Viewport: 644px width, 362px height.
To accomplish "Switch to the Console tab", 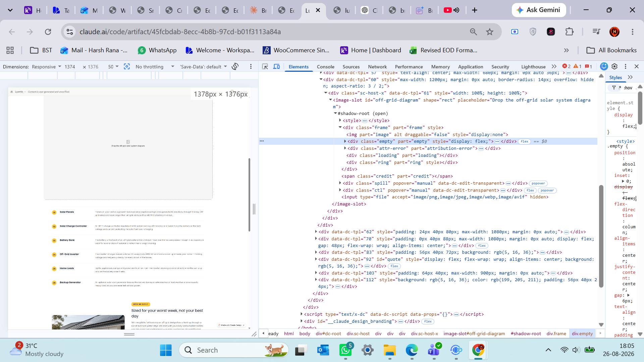I will (325, 67).
